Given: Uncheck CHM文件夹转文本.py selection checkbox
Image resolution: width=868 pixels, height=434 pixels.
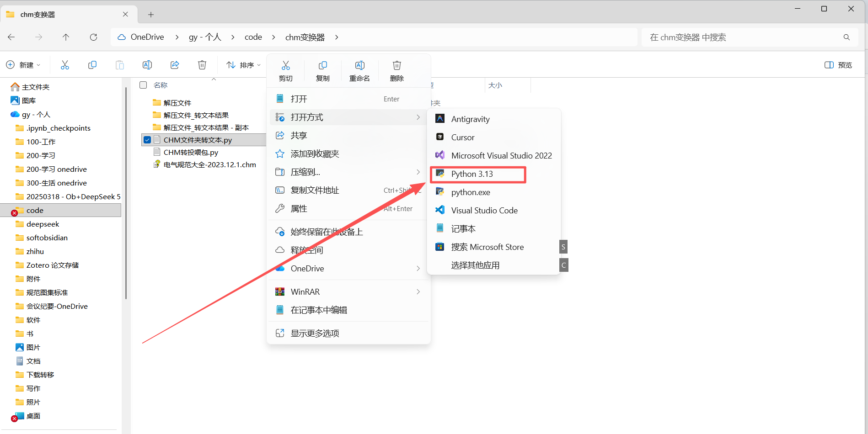Looking at the screenshot, I should coord(147,140).
